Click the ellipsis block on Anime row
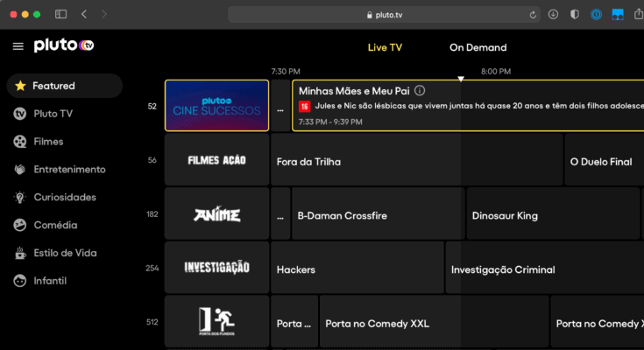644x350 pixels. (280, 213)
